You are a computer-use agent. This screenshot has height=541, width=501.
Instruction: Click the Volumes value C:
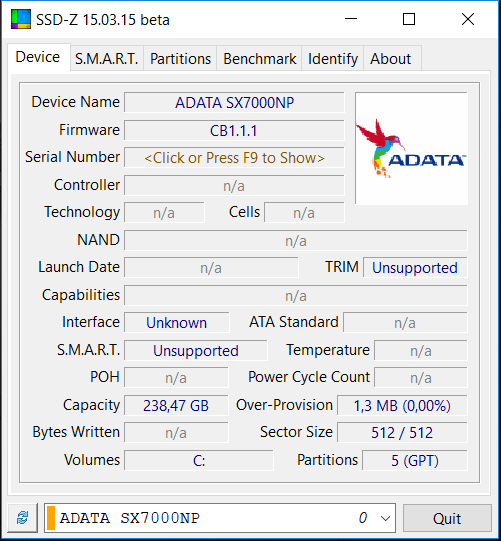point(199,461)
